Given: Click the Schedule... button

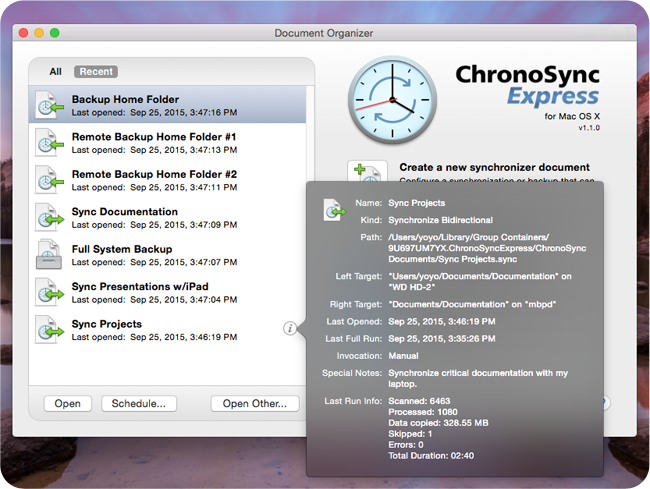Looking at the screenshot, I should [x=139, y=404].
